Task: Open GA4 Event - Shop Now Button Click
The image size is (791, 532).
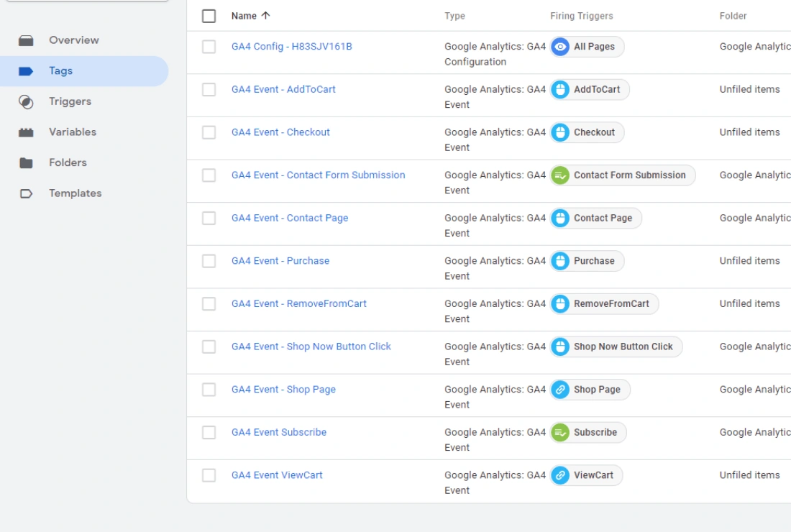Action: (311, 347)
